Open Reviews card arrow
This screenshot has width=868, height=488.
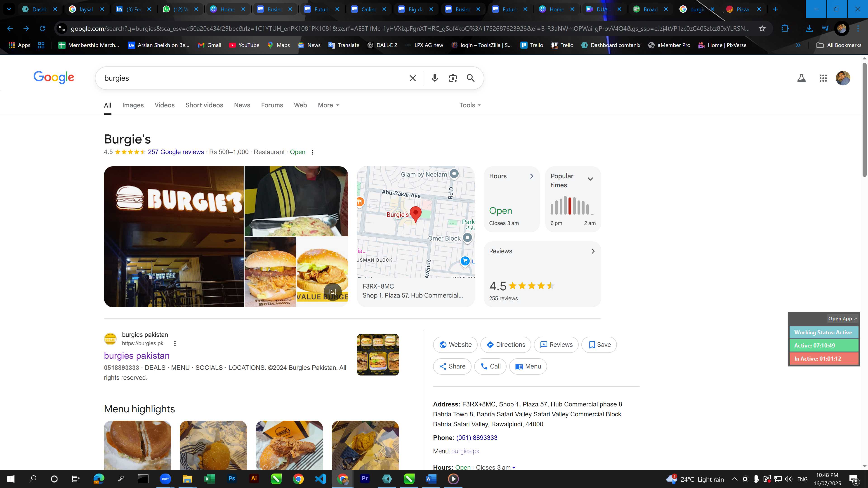(x=593, y=251)
